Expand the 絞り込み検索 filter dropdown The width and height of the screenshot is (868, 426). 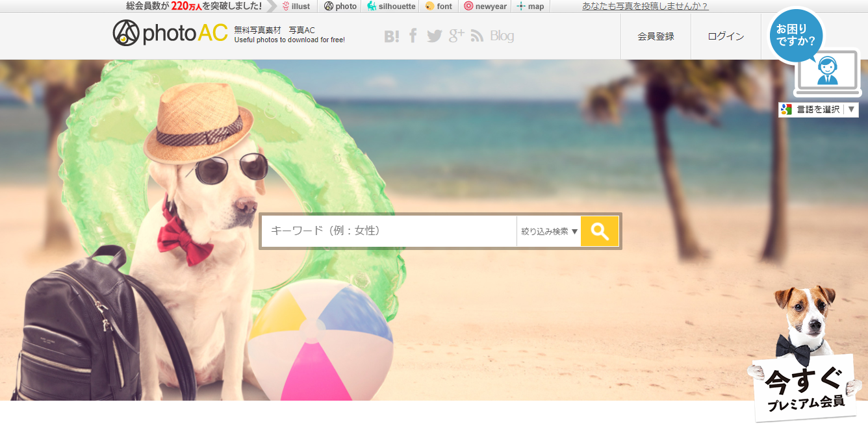click(x=549, y=231)
